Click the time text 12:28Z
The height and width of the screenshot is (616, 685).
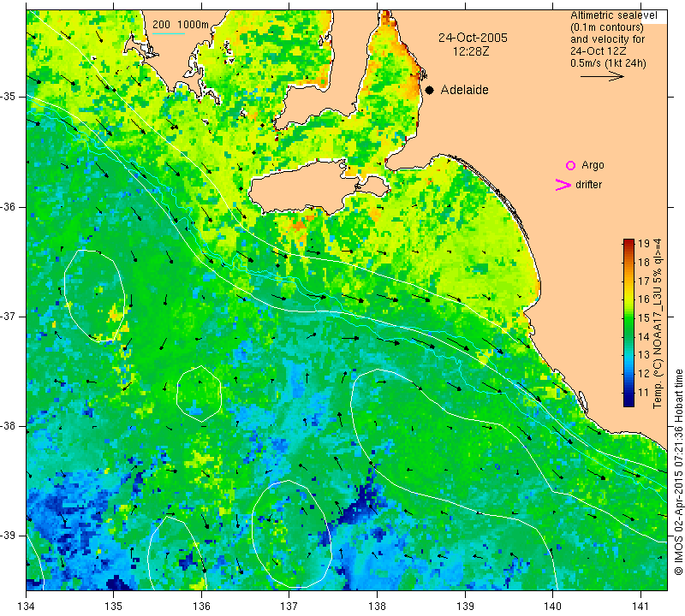[470, 51]
